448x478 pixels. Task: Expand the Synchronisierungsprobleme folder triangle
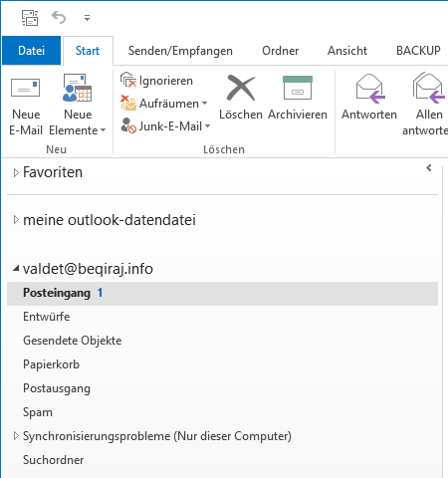pyautogui.click(x=16, y=436)
